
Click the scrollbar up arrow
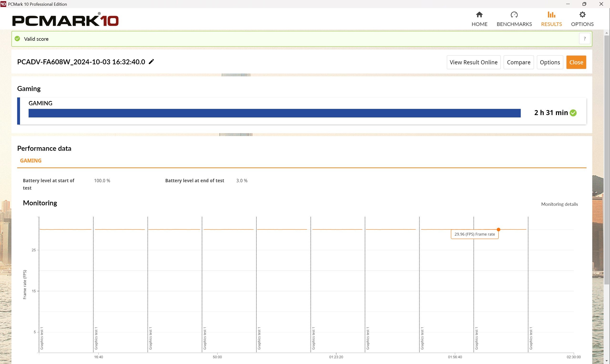pos(607,33)
